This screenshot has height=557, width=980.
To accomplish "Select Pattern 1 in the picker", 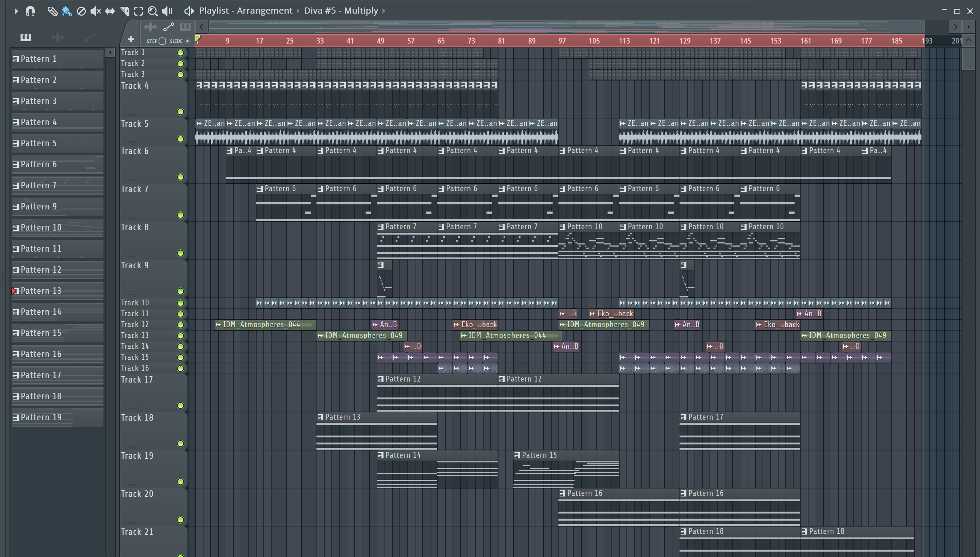I will [58, 59].
